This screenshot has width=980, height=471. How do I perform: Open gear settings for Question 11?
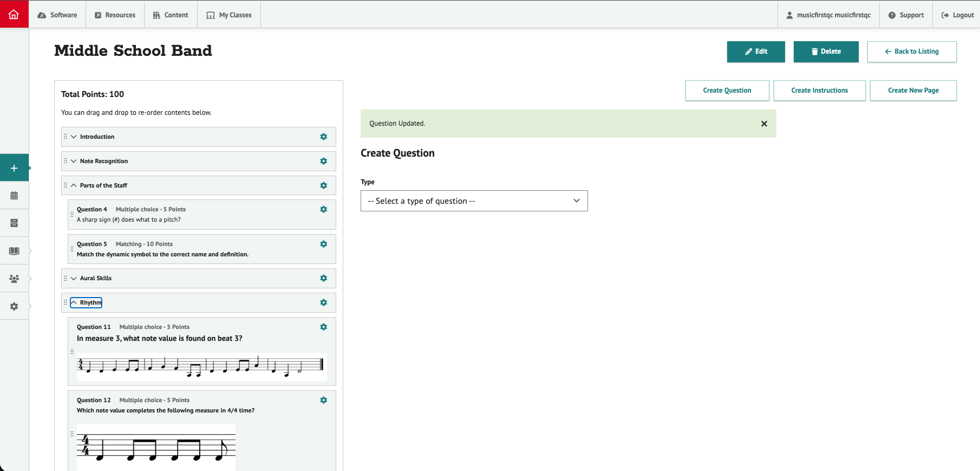coord(324,327)
